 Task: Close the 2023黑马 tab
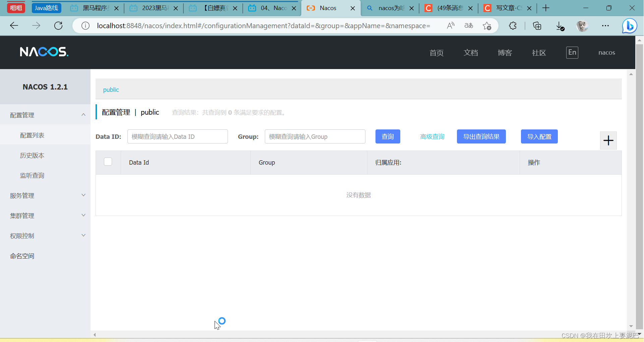[176, 8]
